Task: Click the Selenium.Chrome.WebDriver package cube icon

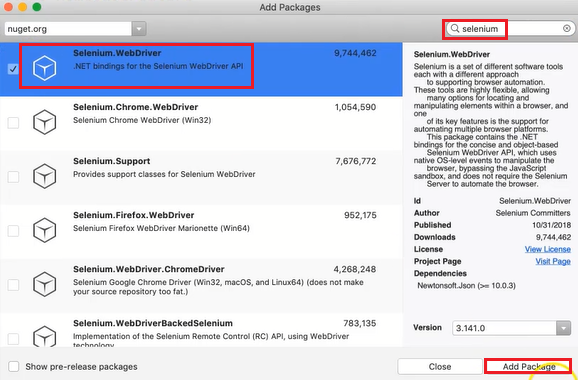Action: pyautogui.click(x=44, y=122)
